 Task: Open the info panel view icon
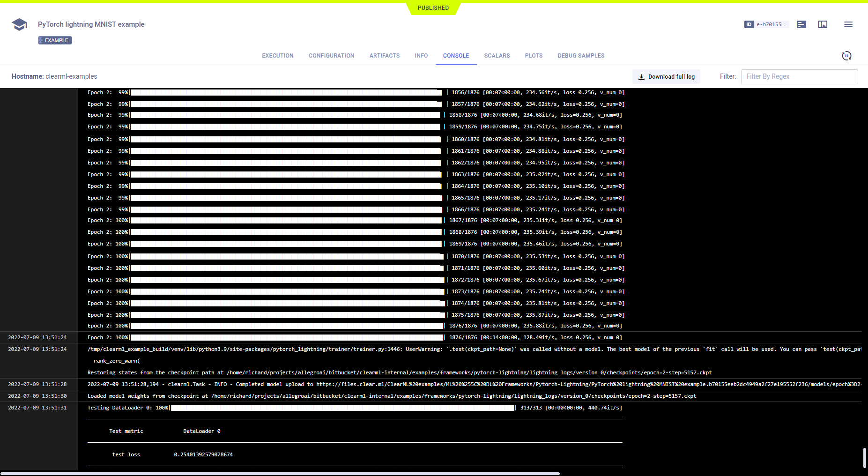(823, 24)
